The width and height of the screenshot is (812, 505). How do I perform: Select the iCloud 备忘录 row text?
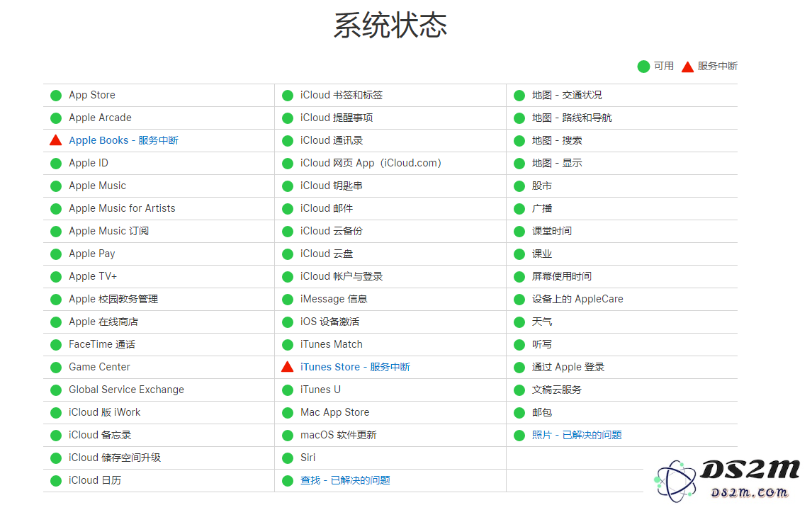click(100, 435)
